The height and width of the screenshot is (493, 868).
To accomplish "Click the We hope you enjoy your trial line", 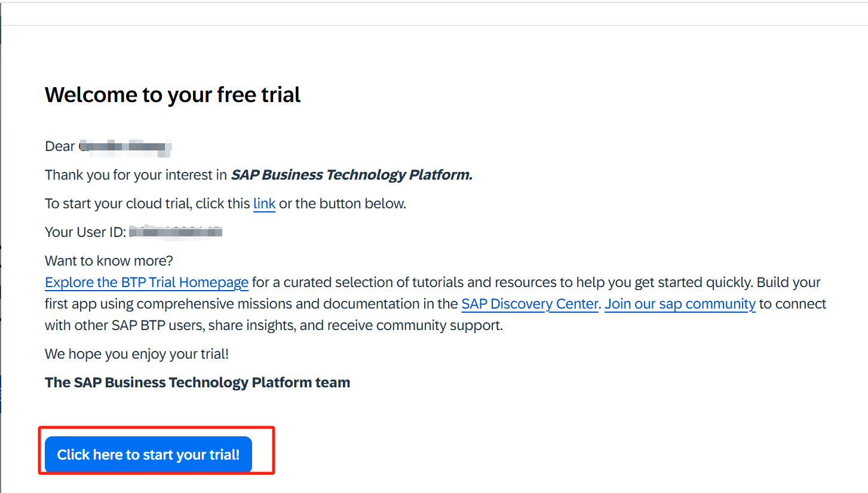I will [x=136, y=354].
